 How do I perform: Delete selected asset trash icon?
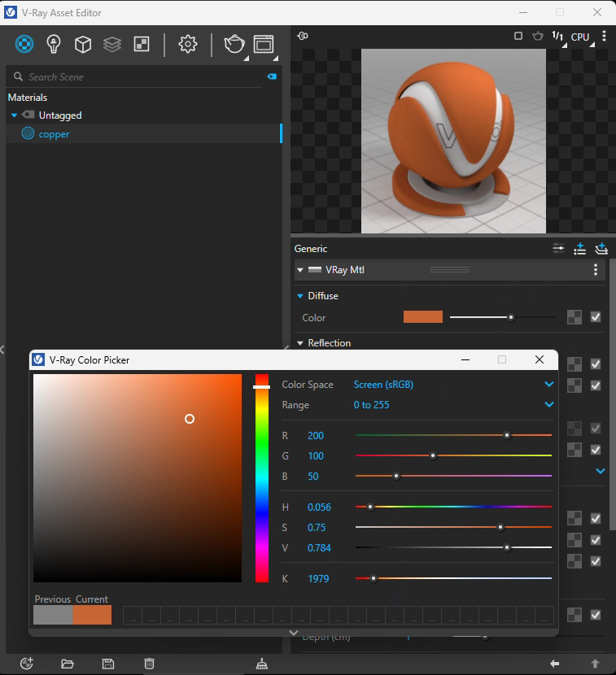(149, 664)
